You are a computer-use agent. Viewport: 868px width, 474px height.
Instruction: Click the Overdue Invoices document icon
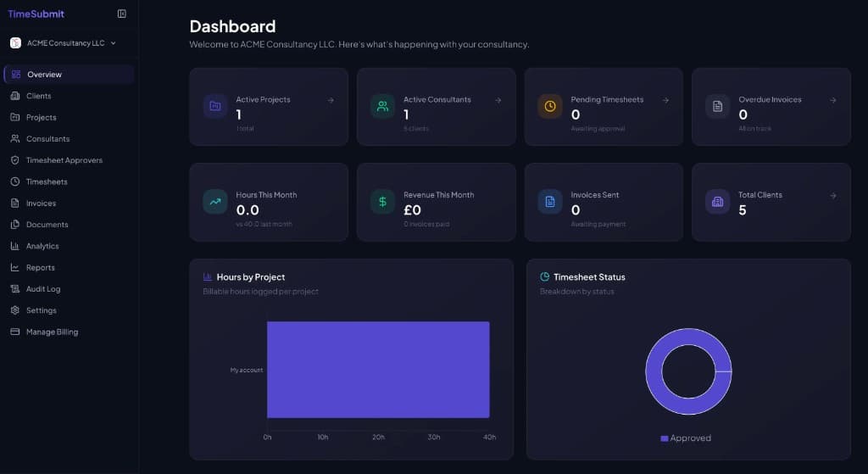717,106
